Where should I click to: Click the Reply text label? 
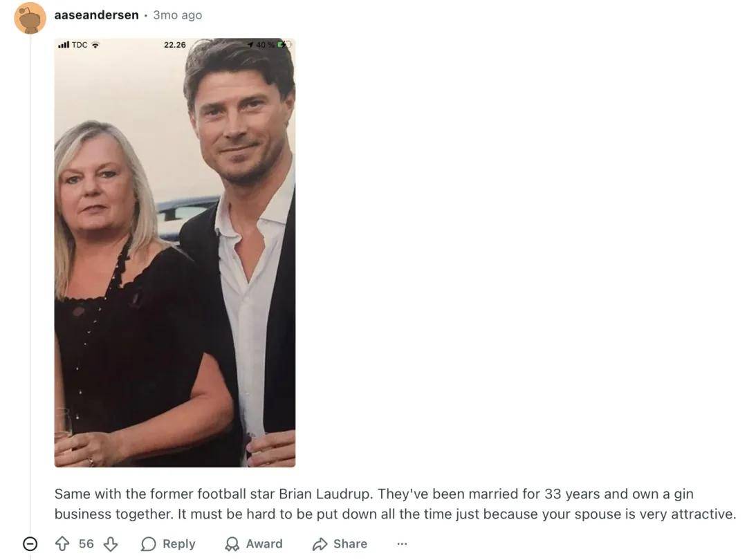178,544
